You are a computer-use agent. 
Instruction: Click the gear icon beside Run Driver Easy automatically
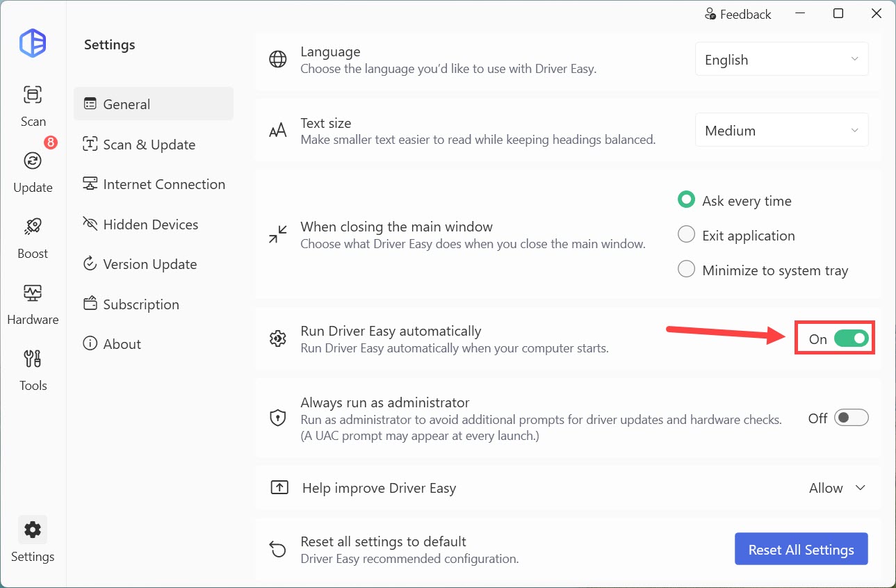click(x=278, y=339)
